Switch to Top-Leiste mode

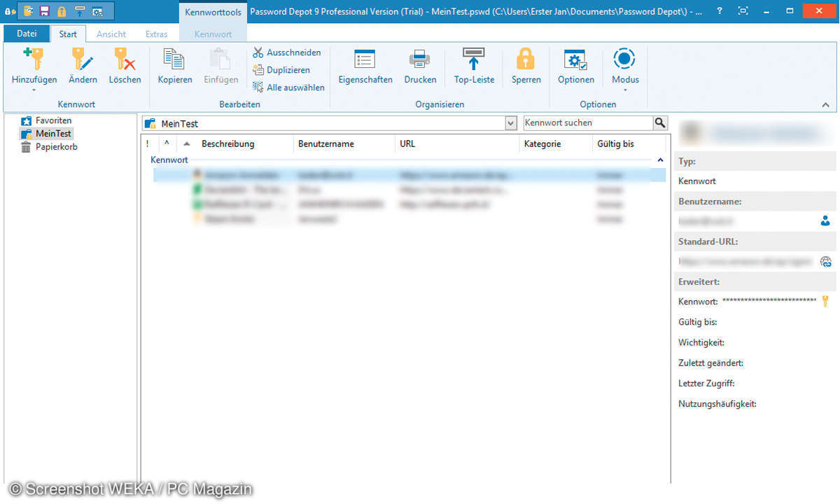point(474,66)
